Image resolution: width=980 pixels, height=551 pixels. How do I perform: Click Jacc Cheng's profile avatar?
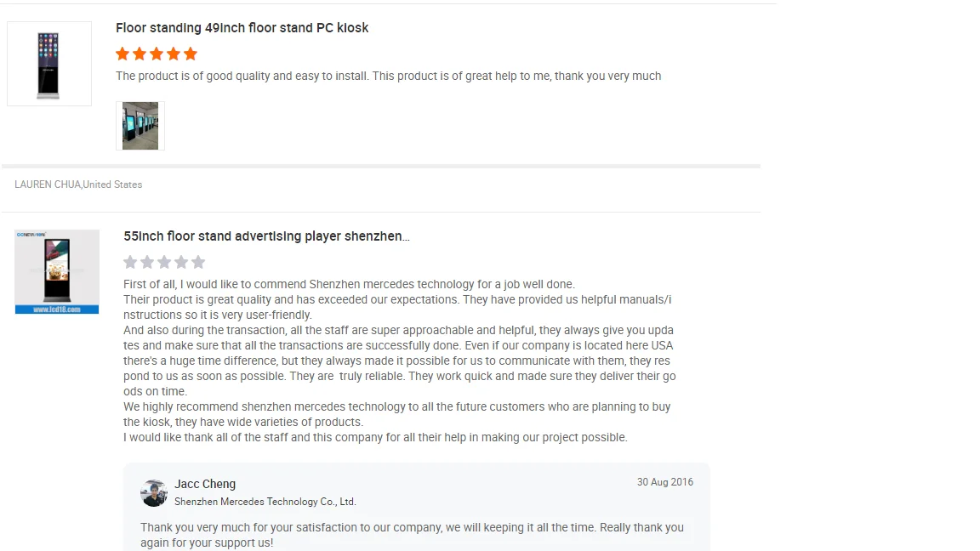tap(154, 493)
